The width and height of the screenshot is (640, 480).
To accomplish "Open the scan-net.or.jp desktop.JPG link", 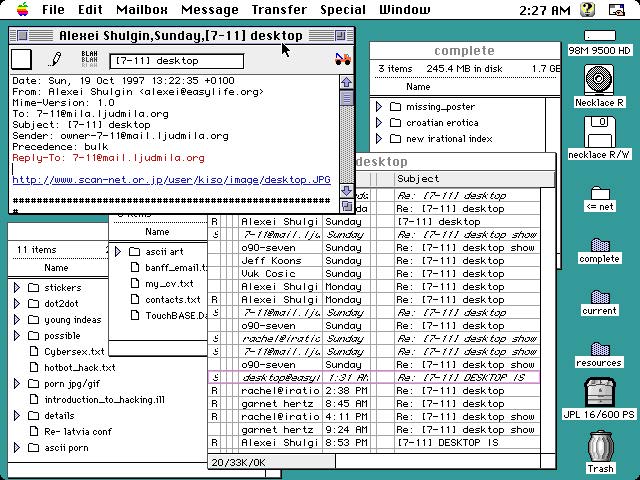I will coord(171,180).
